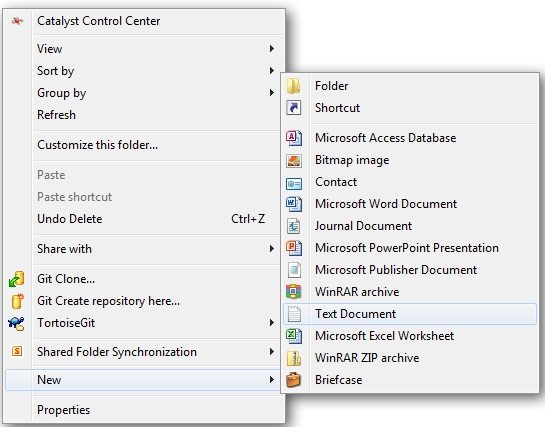Select Customize this folder...
This screenshot has height=427, width=545.
tap(144, 145)
